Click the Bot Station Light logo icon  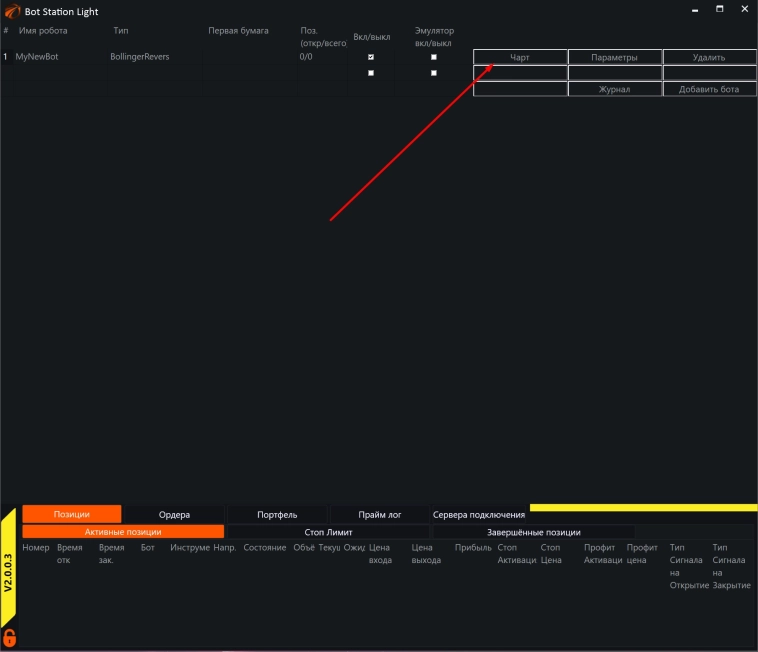(x=12, y=10)
